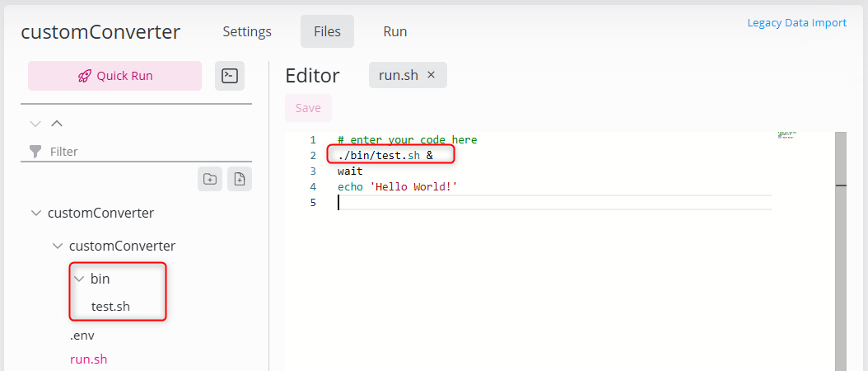Open the terminal console icon button
868x371 pixels.
click(230, 76)
